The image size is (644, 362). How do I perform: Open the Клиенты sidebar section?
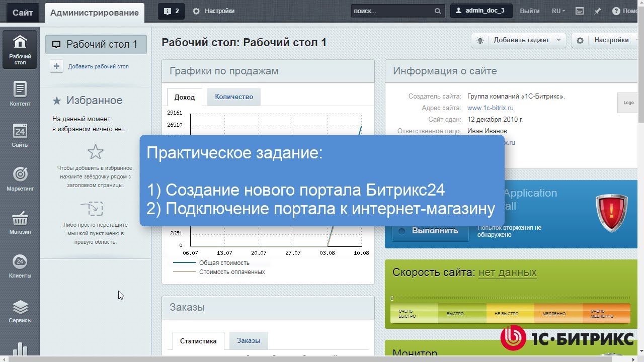tap(20, 266)
